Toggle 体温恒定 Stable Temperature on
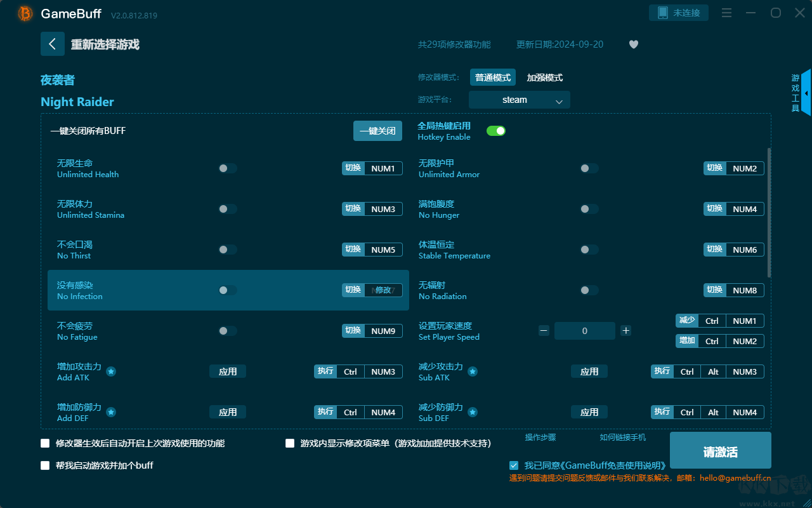The width and height of the screenshot is (812, 508). coord(589,250)
